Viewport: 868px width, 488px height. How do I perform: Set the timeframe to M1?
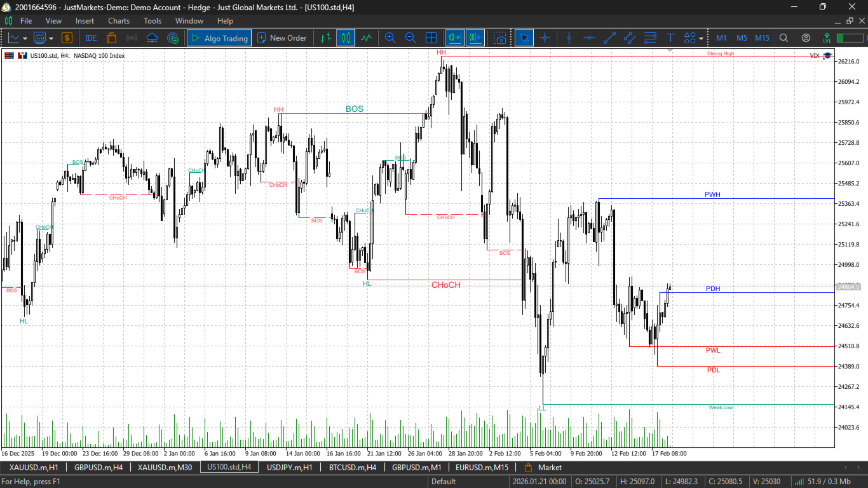[721, 38]
